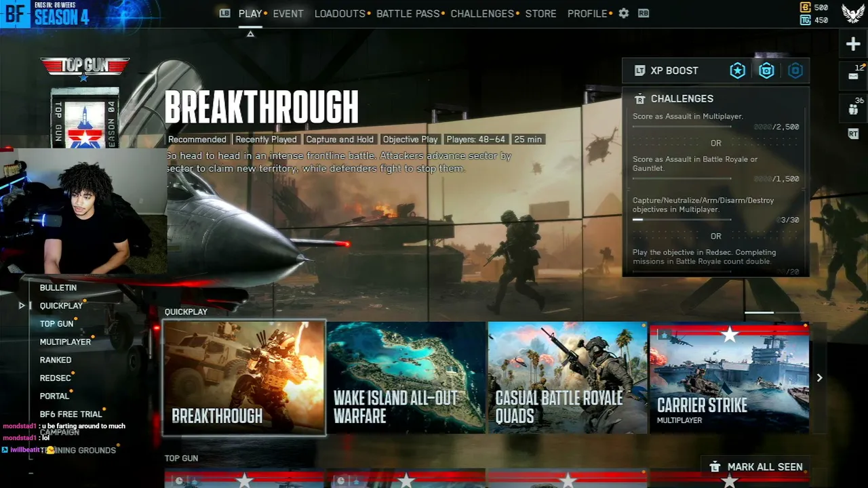Screen dimensions: 868x488
Task: Select the Carrier Strike multiplayer card
Action: pos(729,378)
